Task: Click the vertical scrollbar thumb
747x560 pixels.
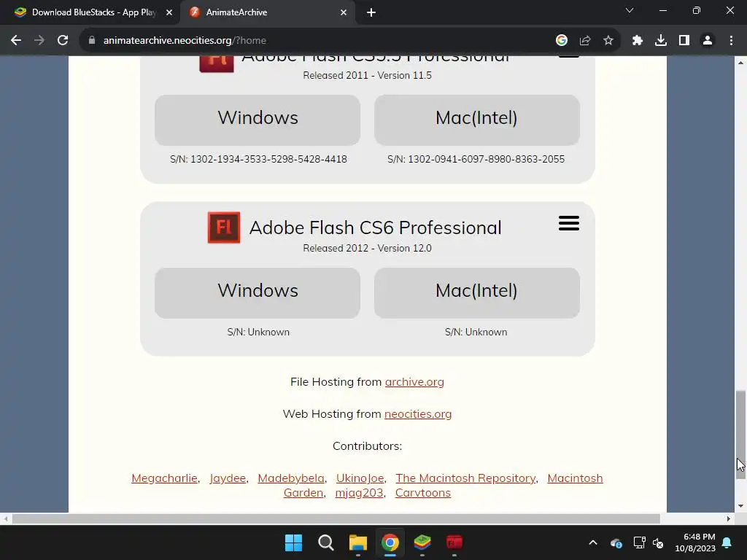Action: pos(740,435)
